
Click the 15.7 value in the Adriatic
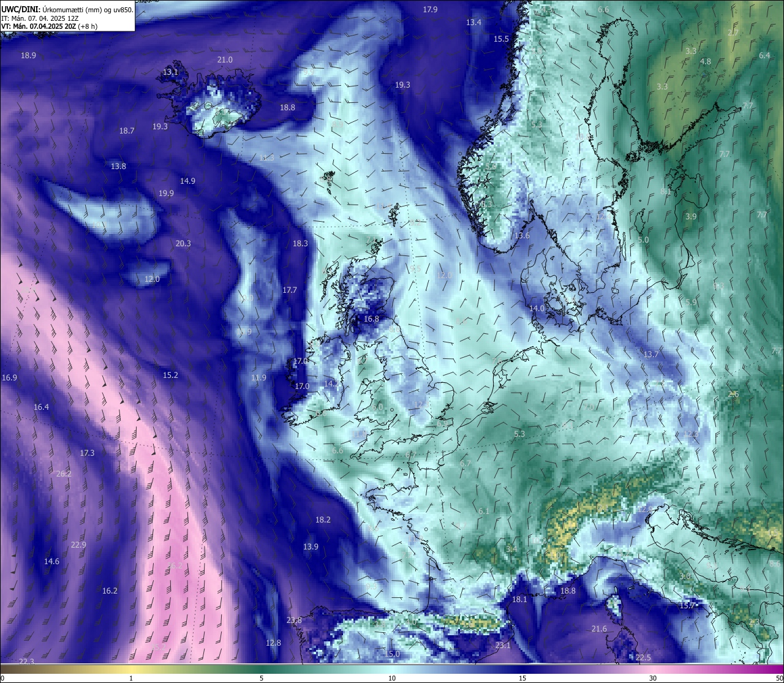[x=687, y=605]
